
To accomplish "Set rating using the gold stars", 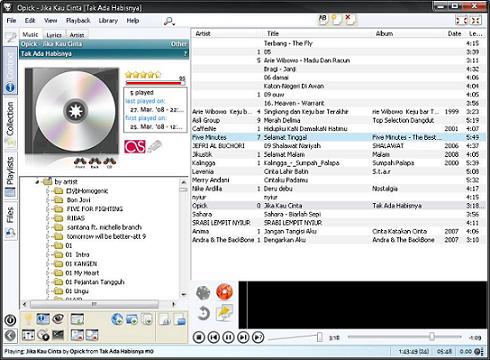I will tap(143, 75).
